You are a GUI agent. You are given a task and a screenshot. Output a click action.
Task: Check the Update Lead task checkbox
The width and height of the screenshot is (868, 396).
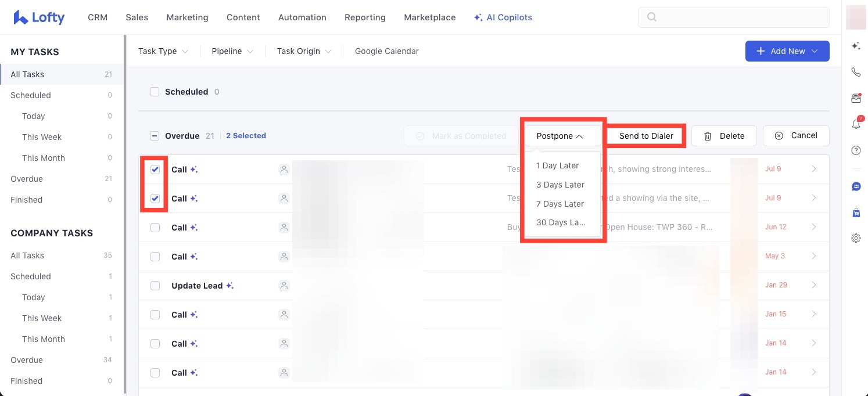(155, 286)
